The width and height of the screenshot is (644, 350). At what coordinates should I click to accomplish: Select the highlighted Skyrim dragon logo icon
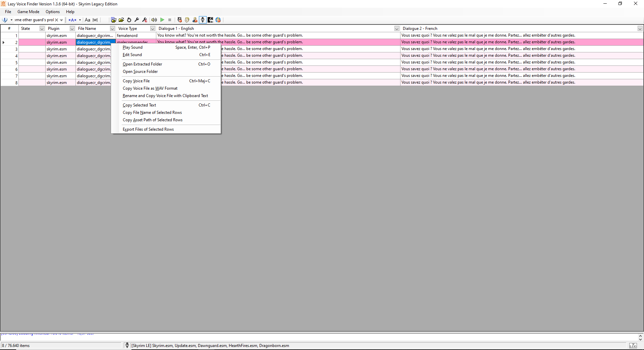click(x=203, y=20)
